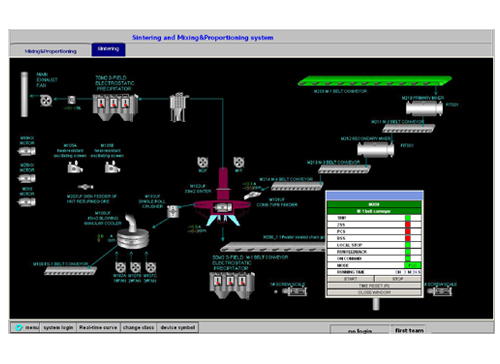The image size is (500, 364).
Task: Click the TIME RESET button
Action: [374, 286]
